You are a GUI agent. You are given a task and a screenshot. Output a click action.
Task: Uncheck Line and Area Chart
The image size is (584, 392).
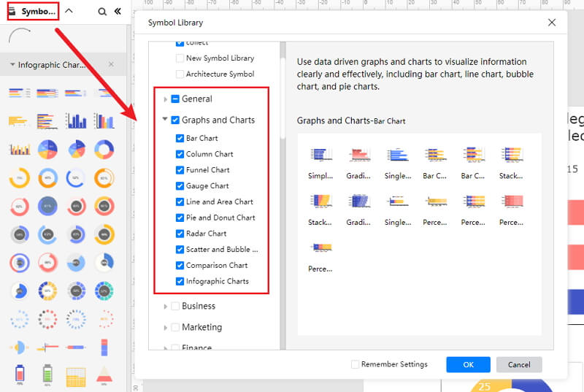click(x=180, y=201)
